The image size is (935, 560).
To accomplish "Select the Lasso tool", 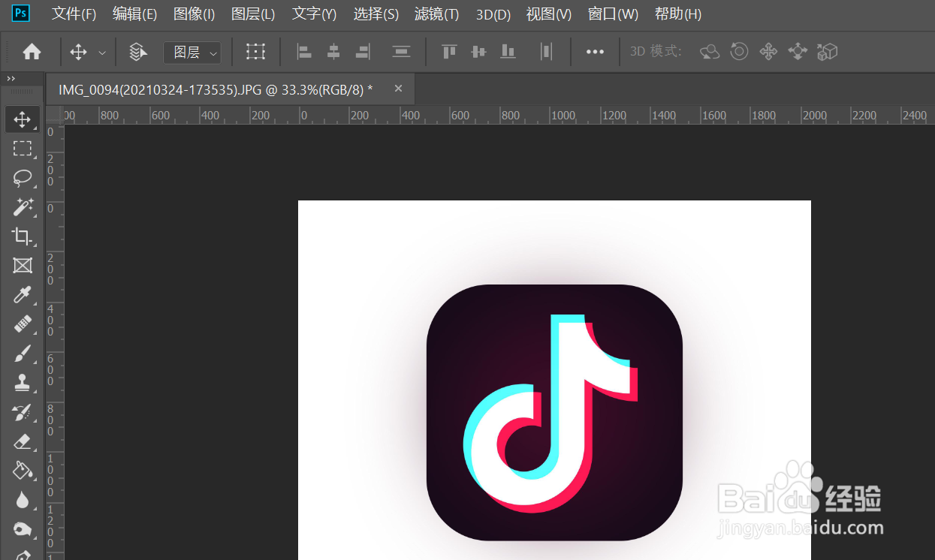I will point(23,178).
